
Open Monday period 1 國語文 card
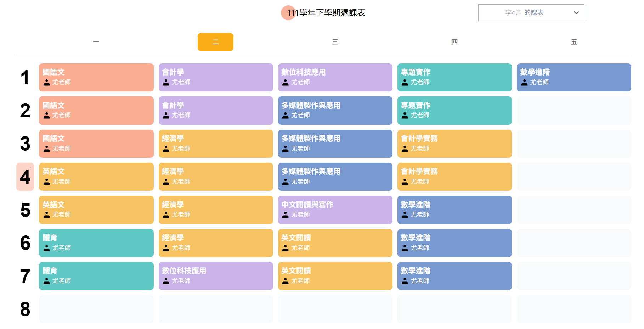point(96,78)
